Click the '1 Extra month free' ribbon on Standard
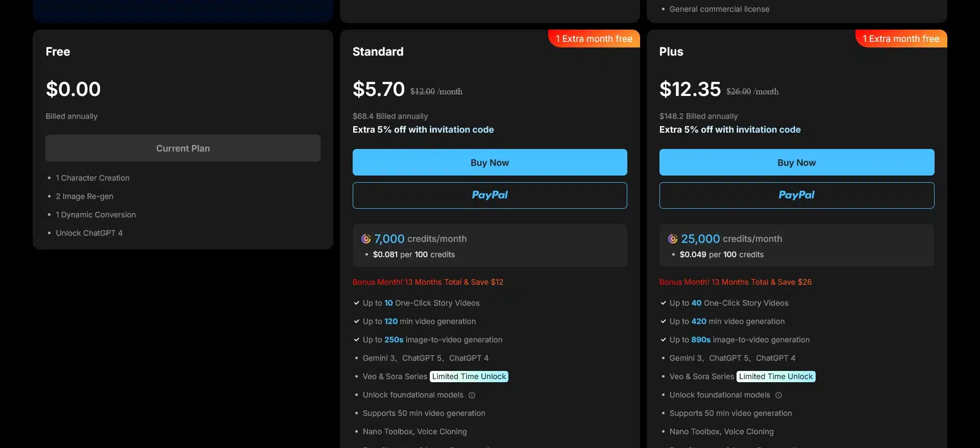980x448 pixels. pos(594,38)
